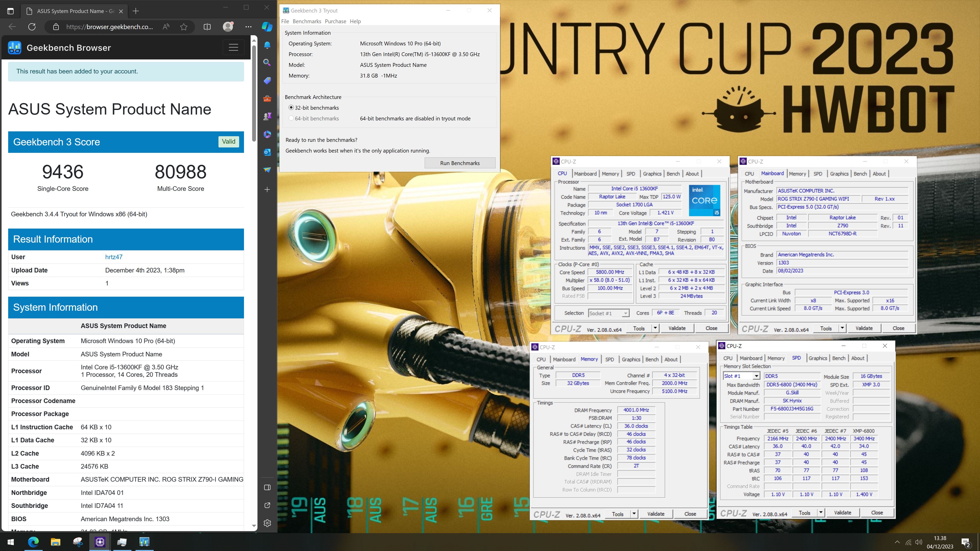Click Validate in CPU-Z Memory window
Screen dimensions: 980x551
655,514
